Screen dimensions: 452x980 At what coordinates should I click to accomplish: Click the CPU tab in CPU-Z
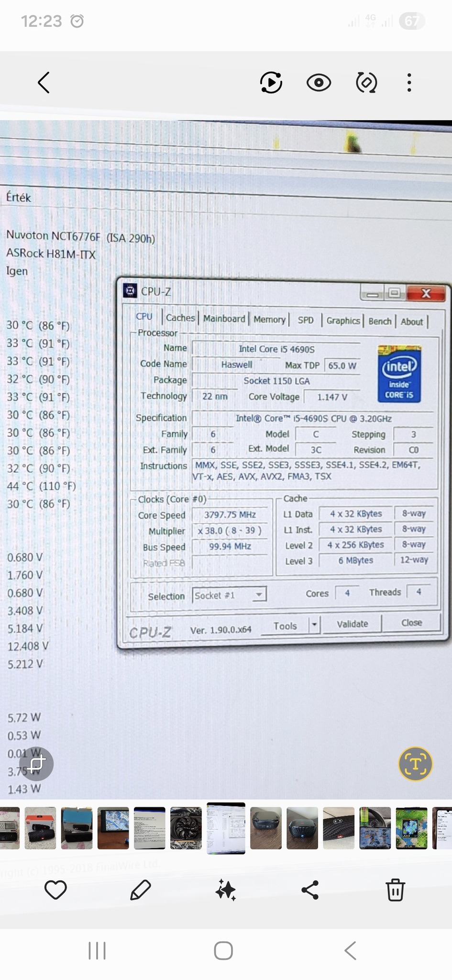click(144, 316)
